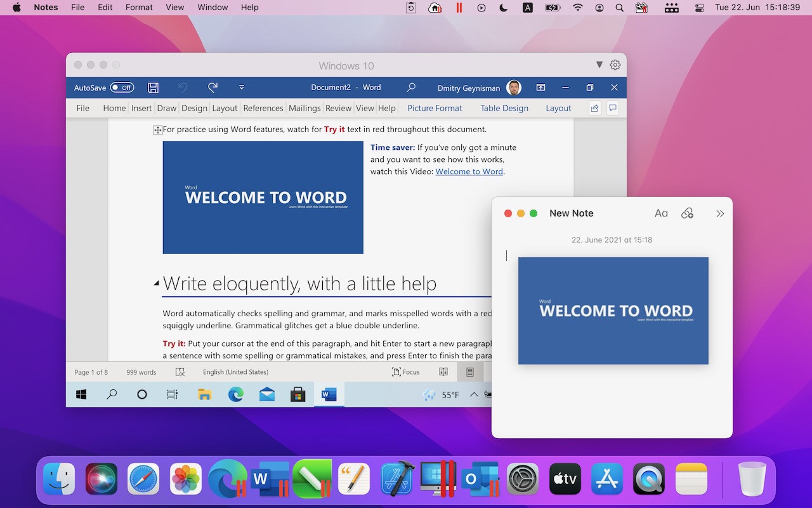Viewport: 812px width, 508px height.
Task: Open the Parallels window settings gear
Action: point(615,65)
